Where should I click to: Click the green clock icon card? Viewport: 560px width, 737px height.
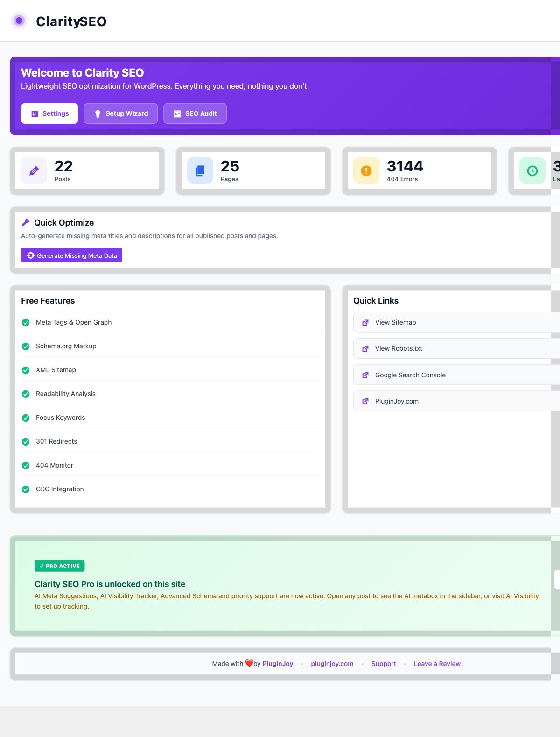coord(532,170)
